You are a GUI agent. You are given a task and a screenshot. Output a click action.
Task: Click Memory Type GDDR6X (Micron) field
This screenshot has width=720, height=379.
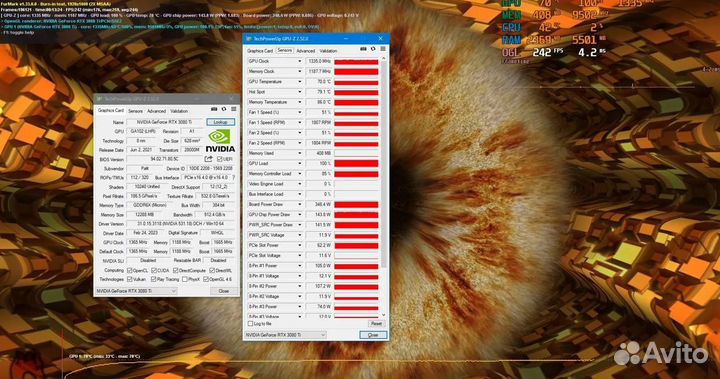pos(150,205)
